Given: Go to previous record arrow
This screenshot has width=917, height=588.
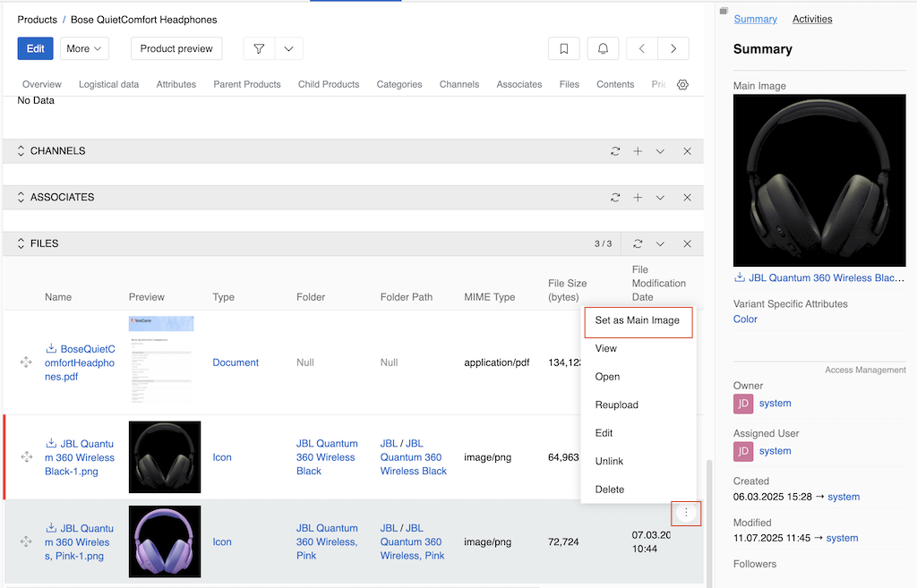Looking at the screenshot, I should [x=642, y=48].
